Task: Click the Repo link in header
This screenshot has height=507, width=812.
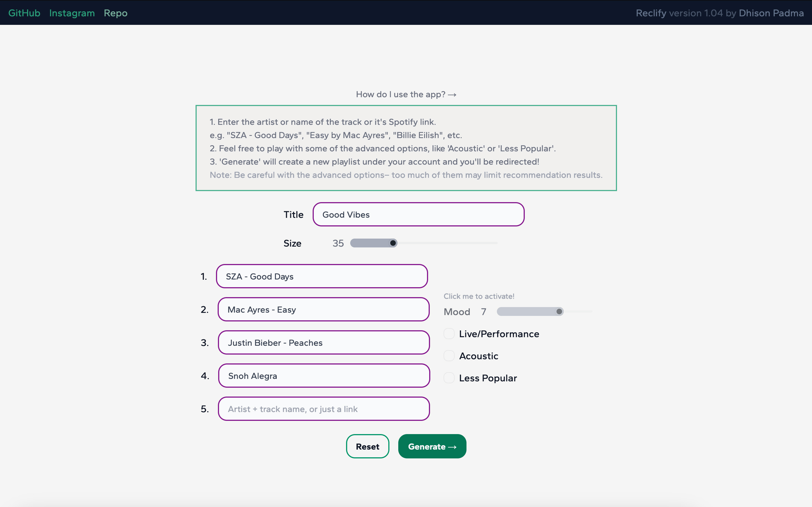Action: 115,13
